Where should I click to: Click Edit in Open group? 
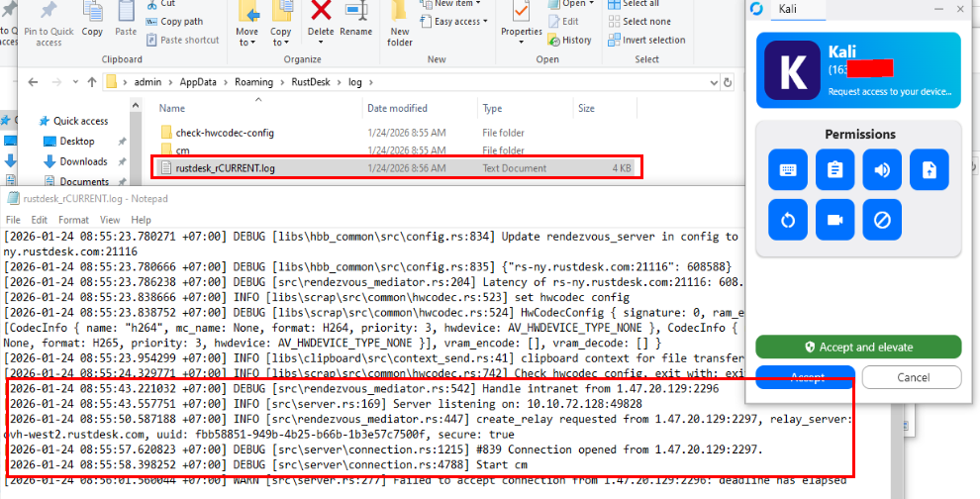pos(563,21)
